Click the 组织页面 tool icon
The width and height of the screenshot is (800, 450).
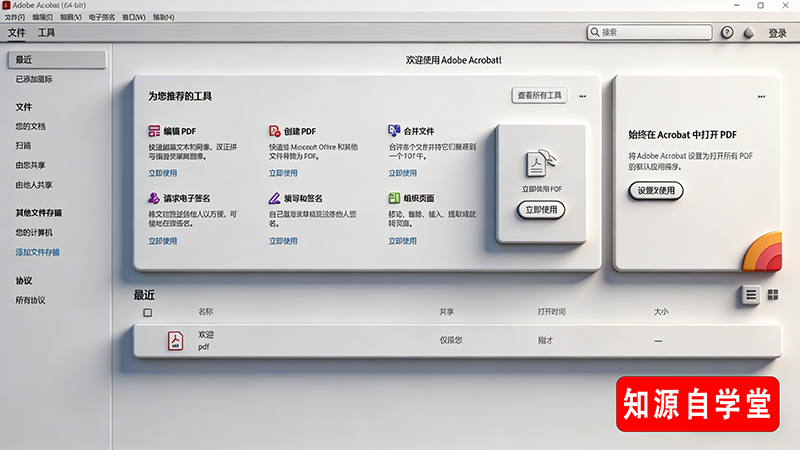coord(394,199)
